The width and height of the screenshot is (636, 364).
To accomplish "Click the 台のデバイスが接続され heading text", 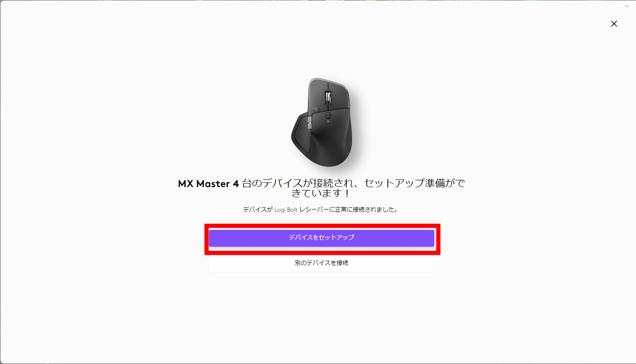I will [x=298, y=183].
